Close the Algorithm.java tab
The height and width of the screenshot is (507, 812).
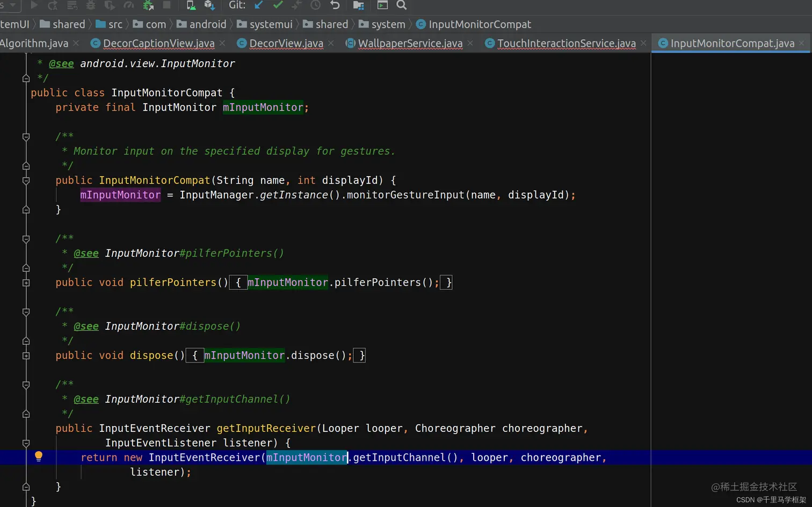(76, 43)
